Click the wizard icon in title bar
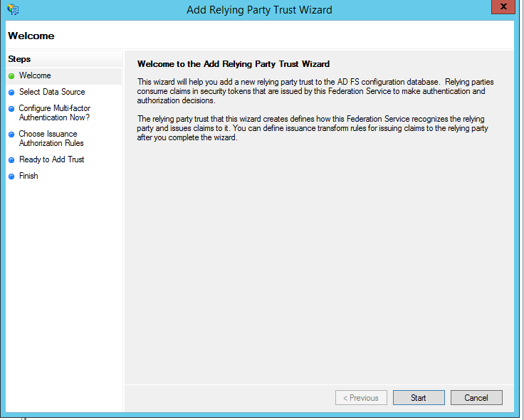 point(13,9)
